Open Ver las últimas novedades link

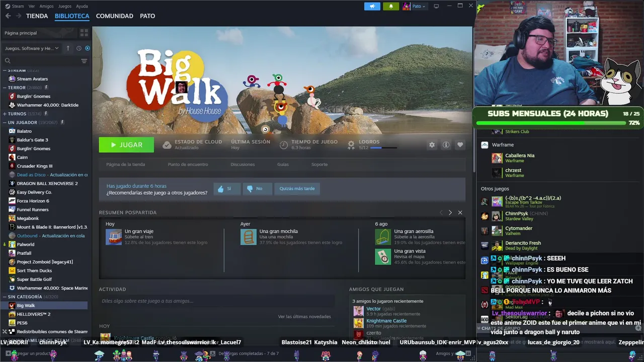click(x=304, y=317)
